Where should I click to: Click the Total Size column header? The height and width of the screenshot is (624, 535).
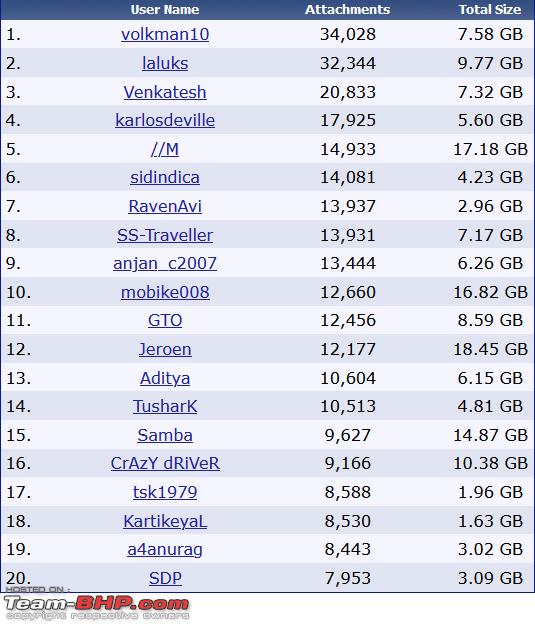pyautogui.click(x=490, y=10)
